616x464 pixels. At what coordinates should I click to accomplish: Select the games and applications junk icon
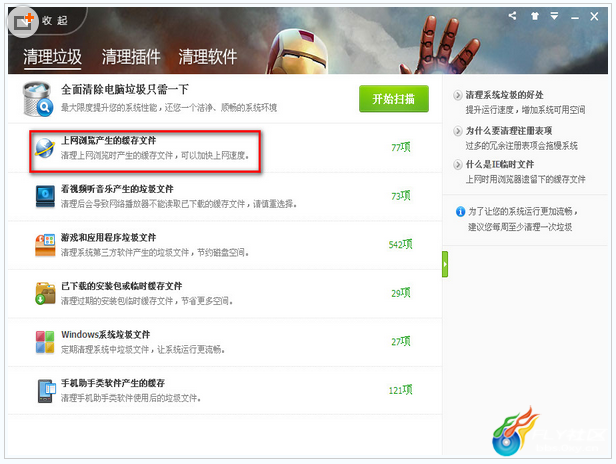(x=45, y=245)
